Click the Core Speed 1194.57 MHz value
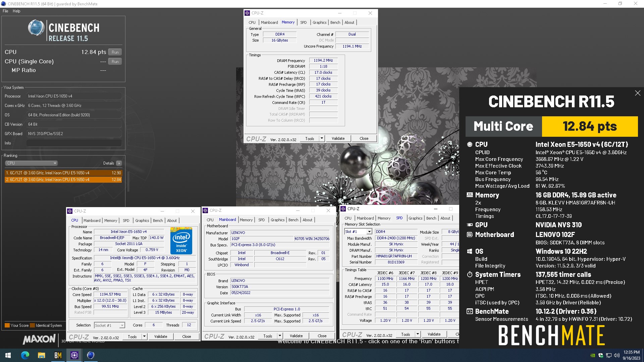Screen dimensions: 644x362 click(x=110, y=295)
